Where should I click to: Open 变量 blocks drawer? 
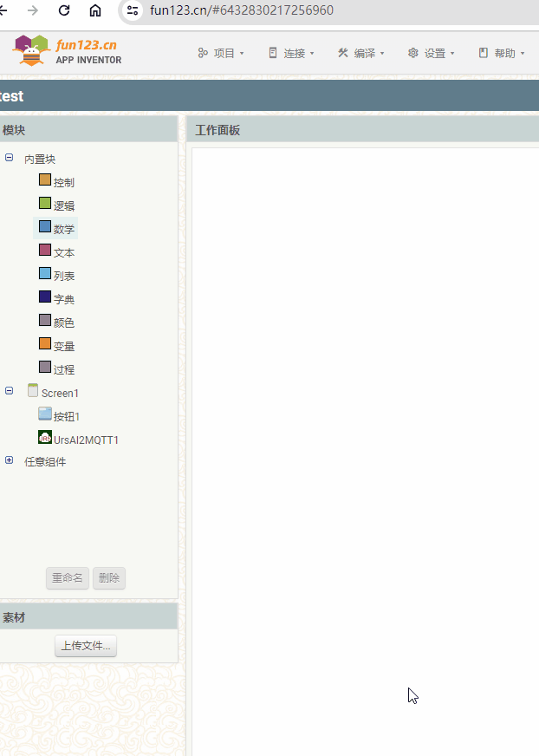coord(63,346)
